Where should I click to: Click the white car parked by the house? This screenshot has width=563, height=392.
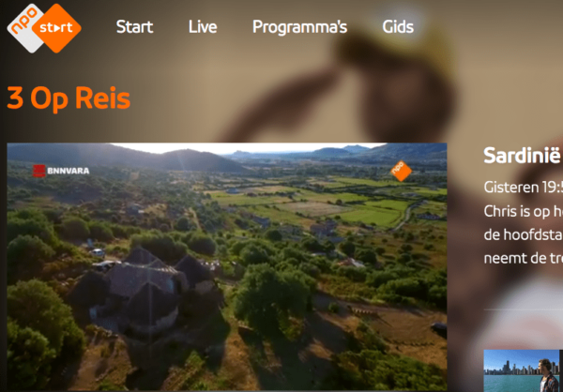[x=98, y=252]
